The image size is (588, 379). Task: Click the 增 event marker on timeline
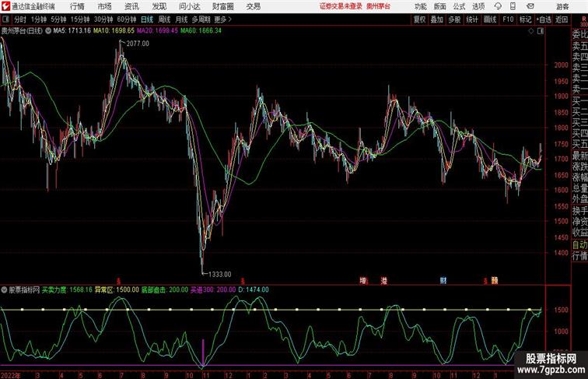tap(363, 280)
